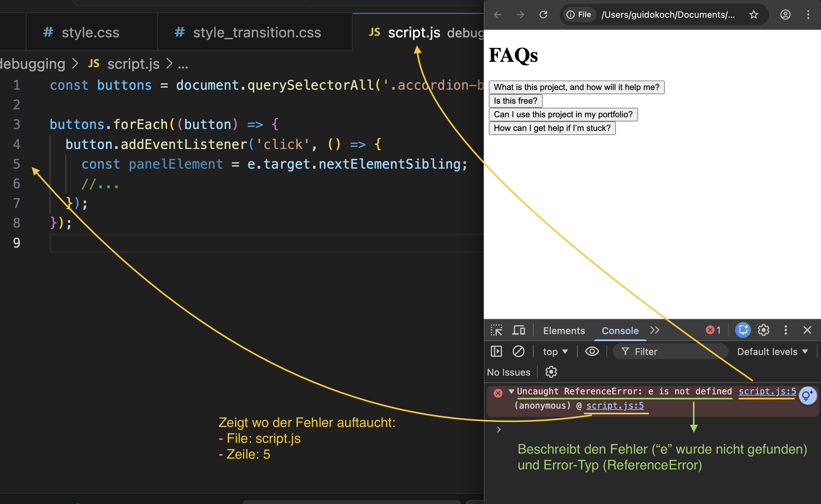The image size is (821, 504).
Task: Click the inspect element picker icon
Action: pos(496,330)
